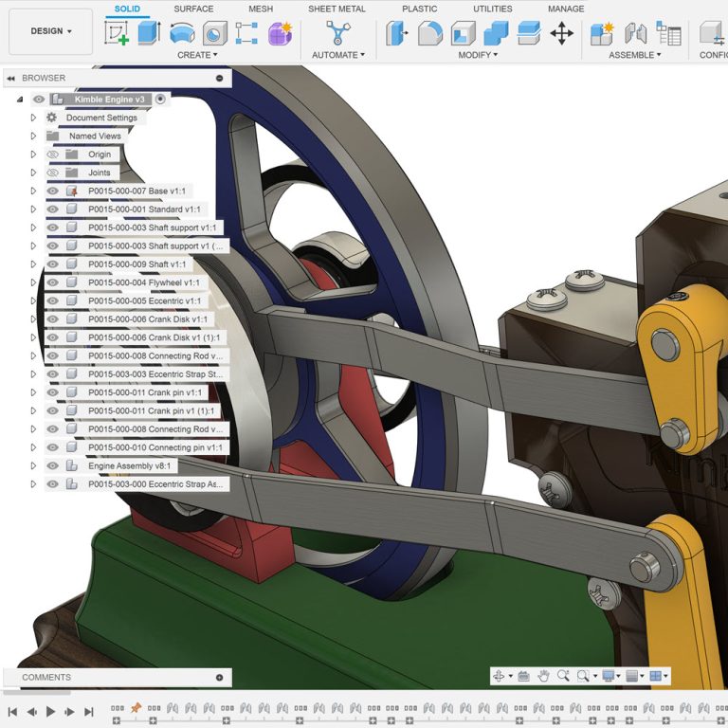
Task: Step forward one timeline feature
Action: (x=69, y=711)
